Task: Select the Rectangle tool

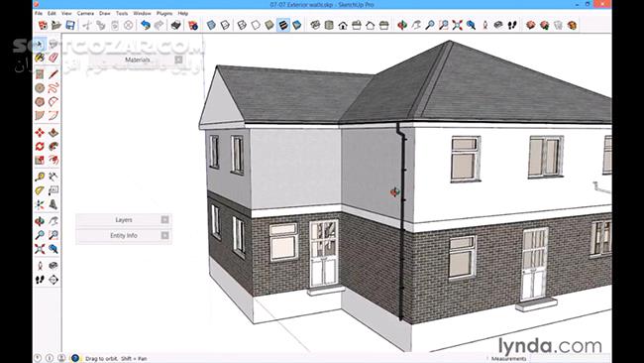Action: (40, 74)
